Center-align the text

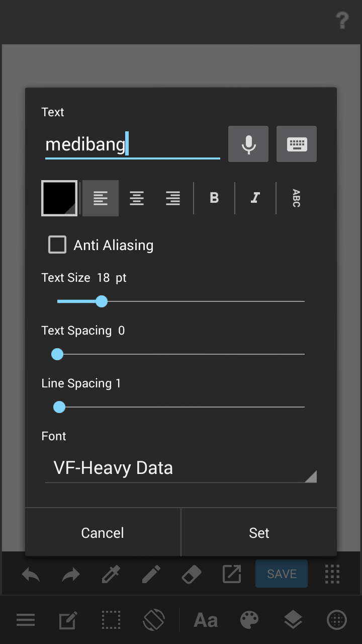(137, 198)
